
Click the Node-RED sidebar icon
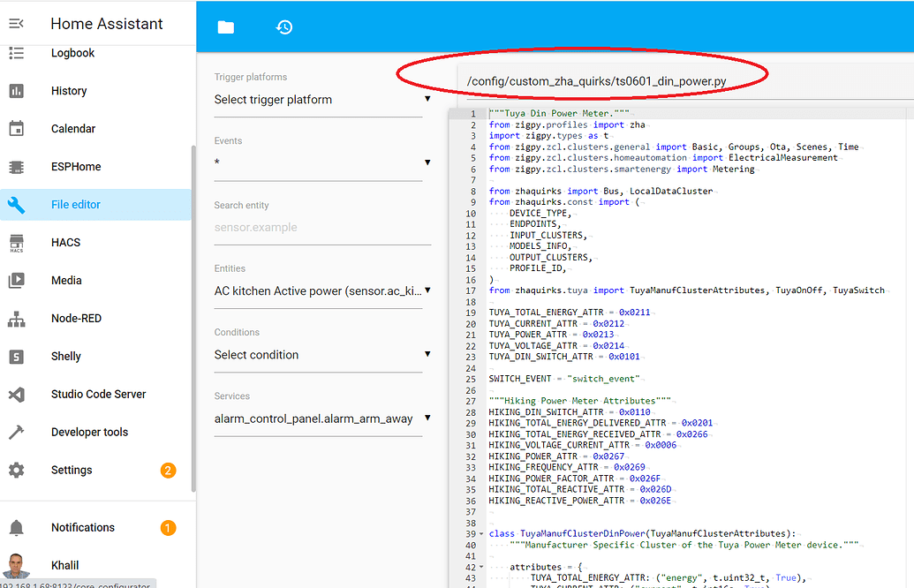pyautogui.click(x=17, y=319)
